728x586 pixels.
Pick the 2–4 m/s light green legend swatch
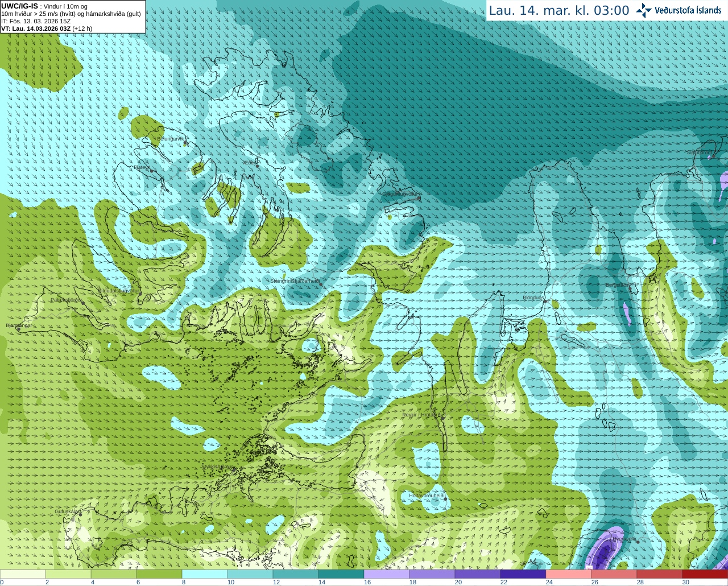(x=68, y=574)
